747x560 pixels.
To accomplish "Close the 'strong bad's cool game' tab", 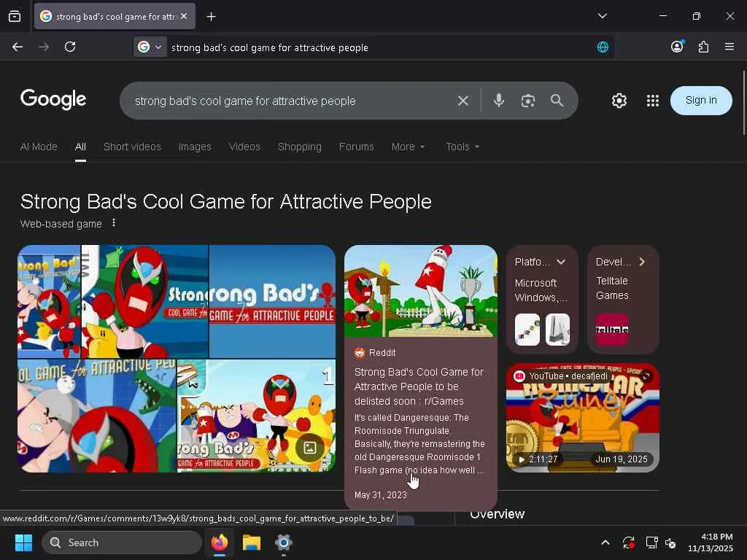I will 184,16.
